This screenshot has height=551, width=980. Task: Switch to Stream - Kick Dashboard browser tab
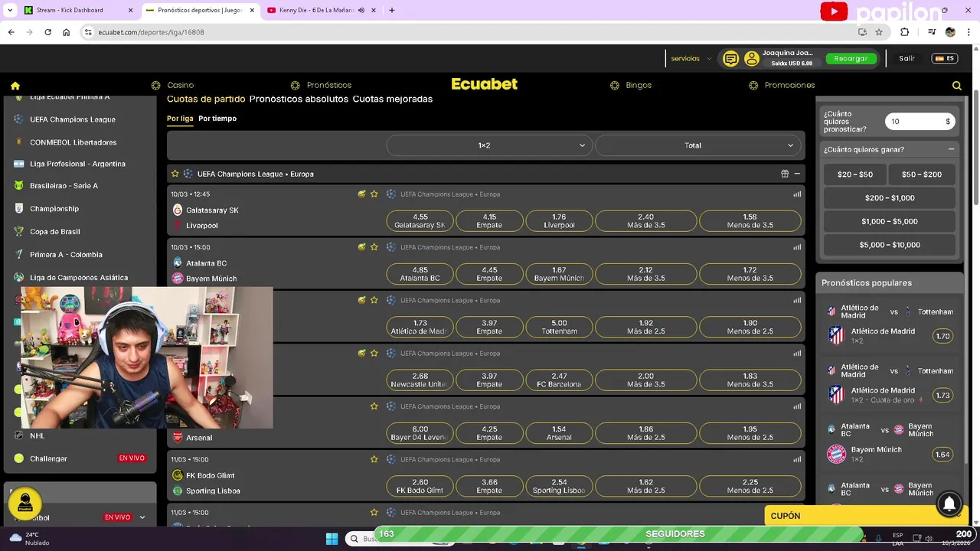coord(79,10)
